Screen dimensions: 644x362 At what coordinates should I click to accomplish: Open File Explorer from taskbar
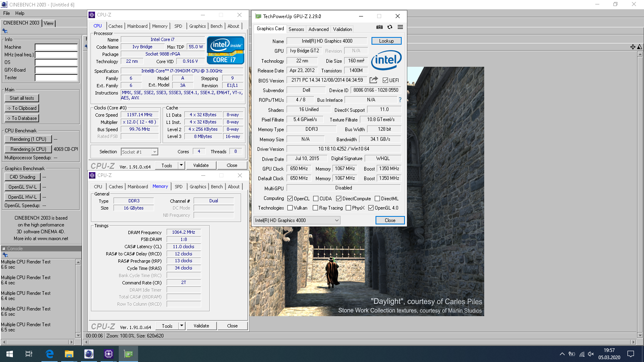click(69, 354)
